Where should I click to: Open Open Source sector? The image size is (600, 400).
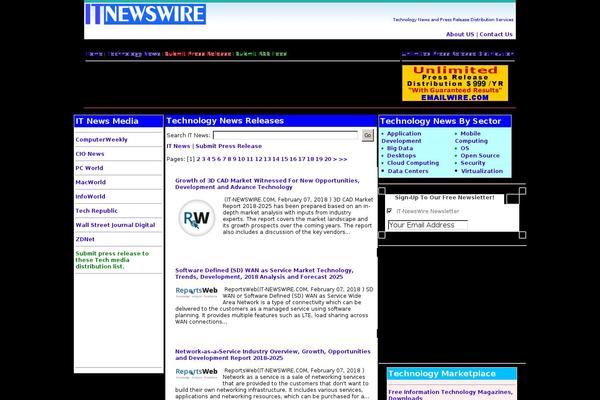480,155
